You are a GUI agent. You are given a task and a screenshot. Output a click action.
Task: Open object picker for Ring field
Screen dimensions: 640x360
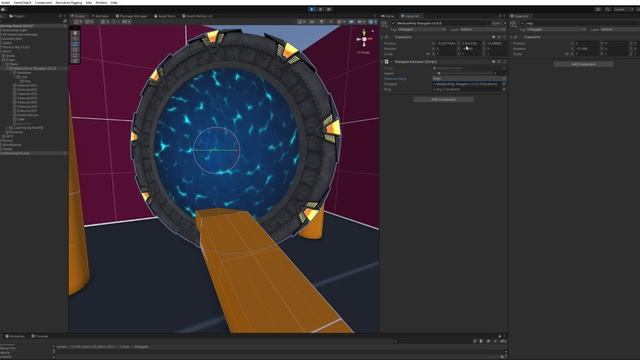[x=504, y=89]
